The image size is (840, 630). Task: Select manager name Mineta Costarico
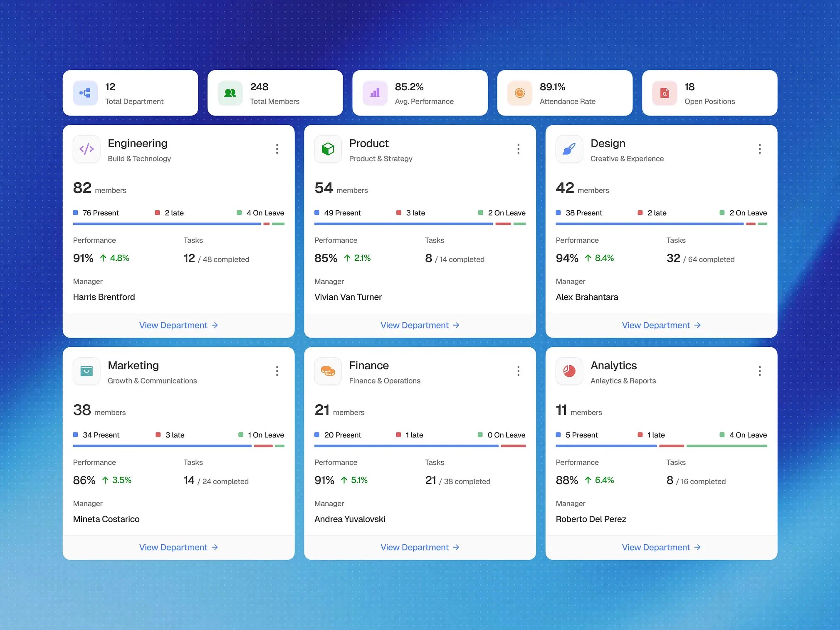[106, 519]
